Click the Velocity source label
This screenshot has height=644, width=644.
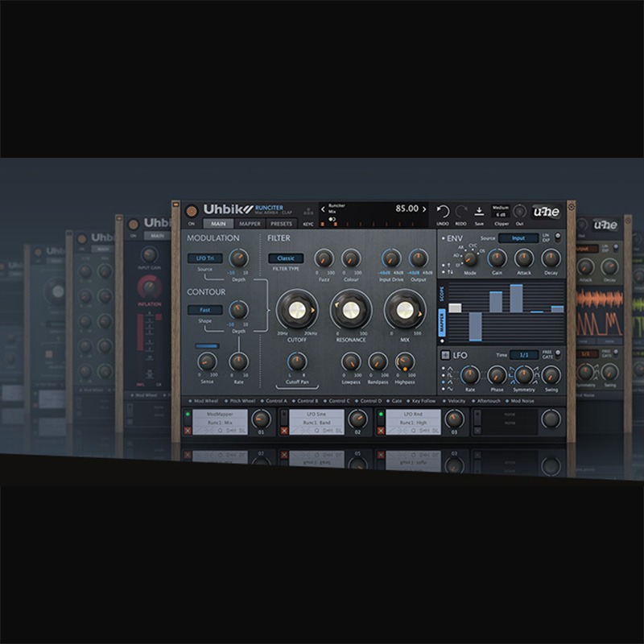(456, 401)
